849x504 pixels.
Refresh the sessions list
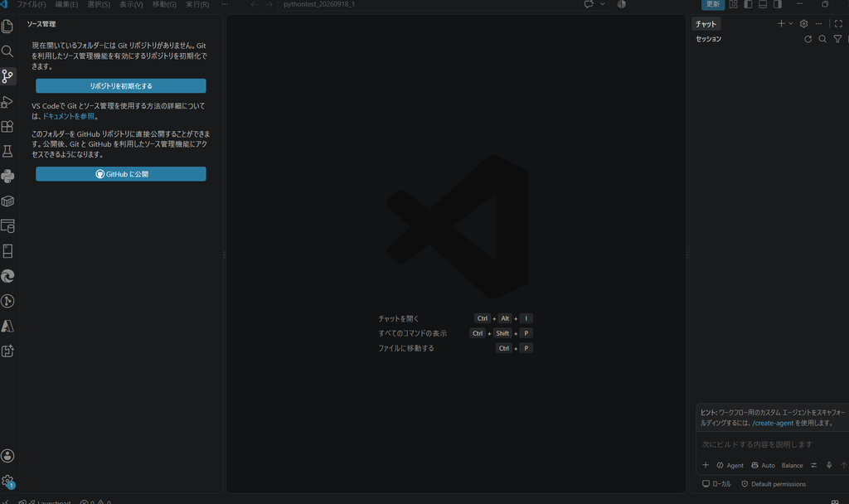pyautogui.click(x=808, y=39)
